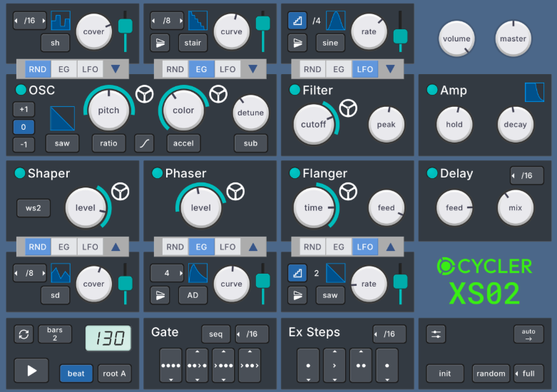Collapse the modulator via arrow above OSC pitch

pos(116,69)
